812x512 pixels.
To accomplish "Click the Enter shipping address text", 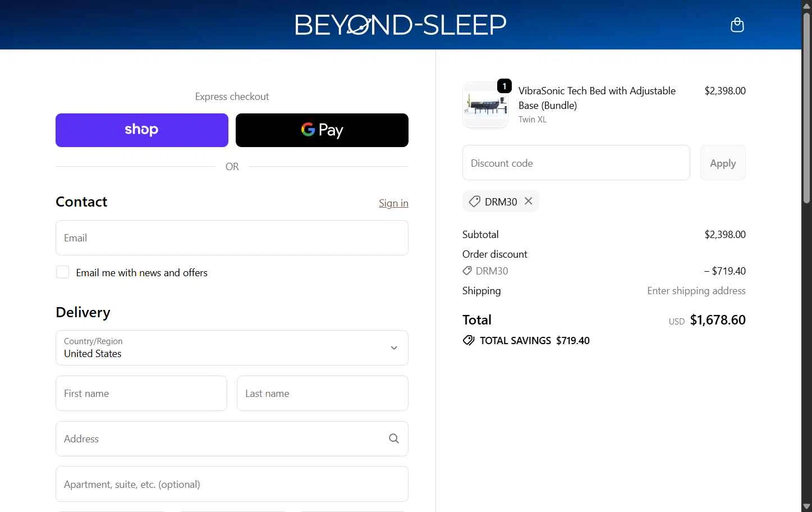I will (696, 291).
